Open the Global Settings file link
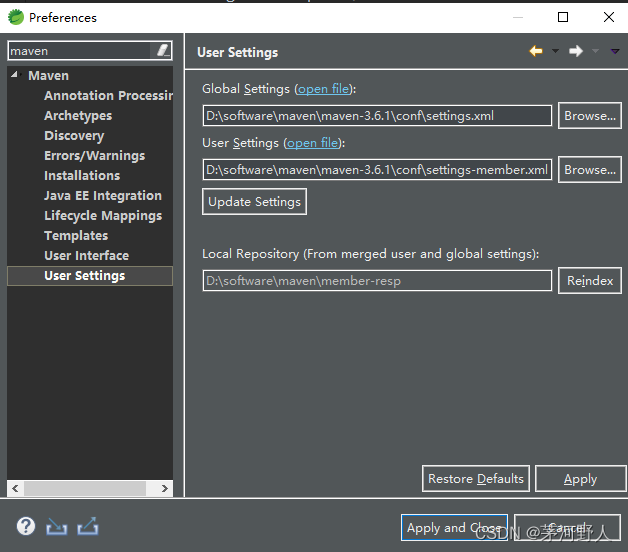 tap(324, 89)
